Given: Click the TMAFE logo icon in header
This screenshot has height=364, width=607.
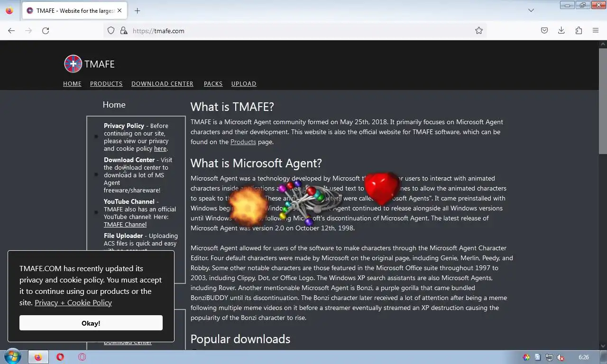Looking at the screenshot, I should click(73, 64).
